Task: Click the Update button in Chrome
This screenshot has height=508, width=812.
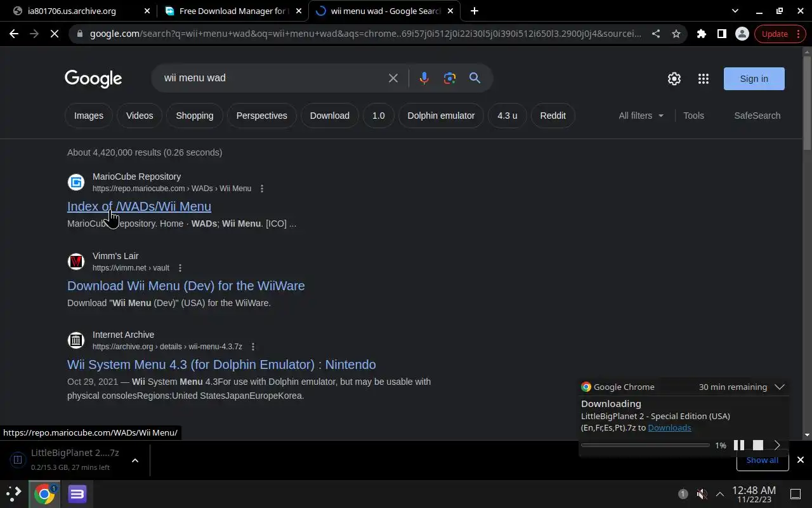Action: [780, 34]
